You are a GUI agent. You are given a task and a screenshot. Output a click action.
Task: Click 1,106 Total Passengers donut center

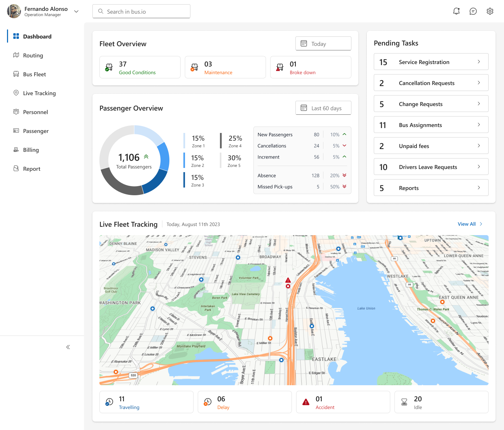[x=134, y=161]
